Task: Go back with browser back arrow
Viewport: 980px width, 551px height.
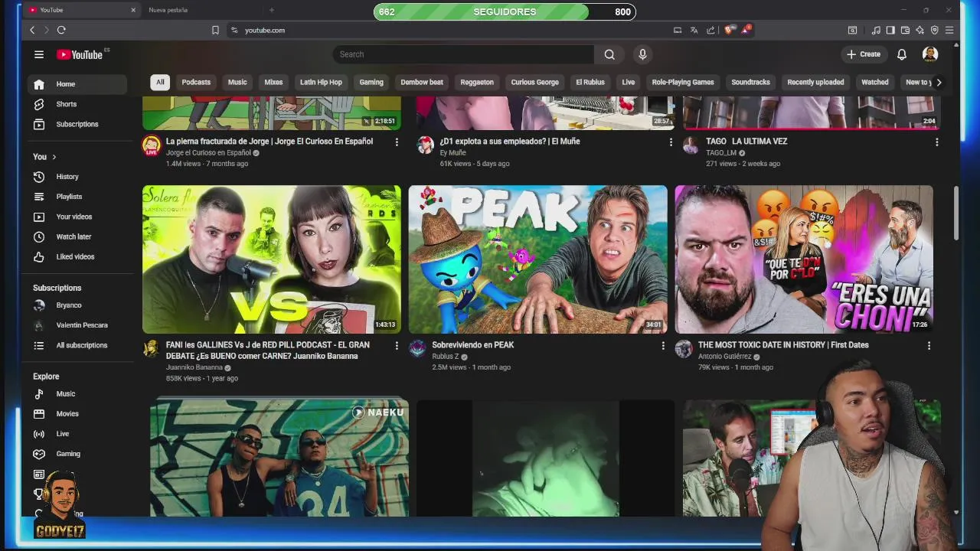Action: (x=32, y=30)
